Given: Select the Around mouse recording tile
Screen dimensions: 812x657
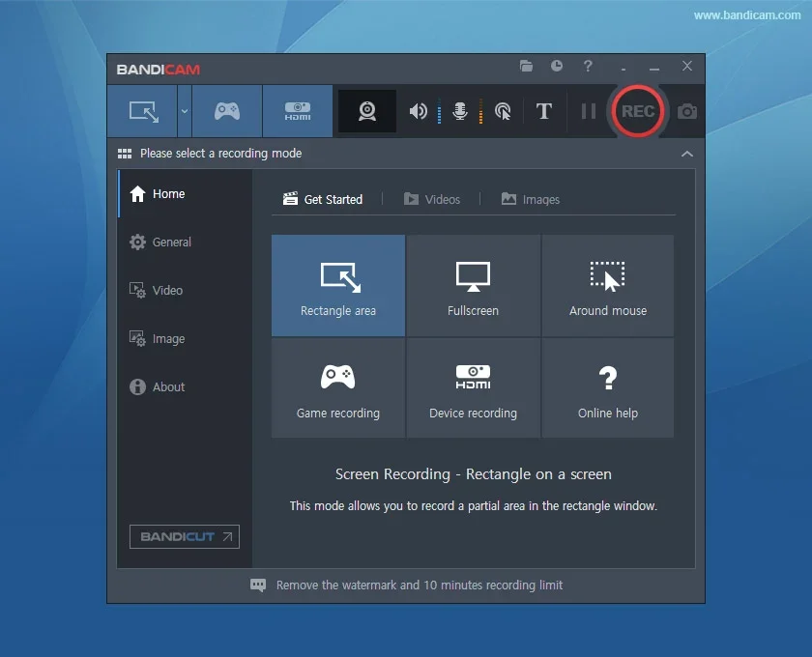Looking at the screenshot, I should pyautogui.click(x=607, y=285).
